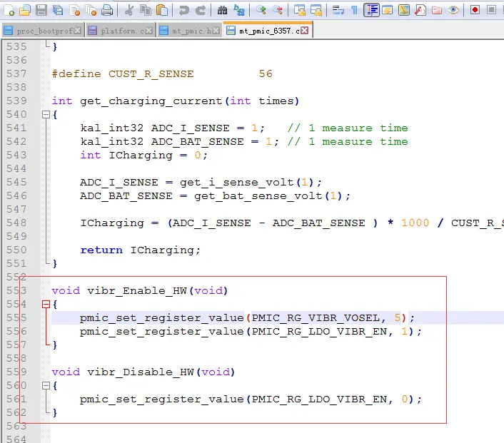504x443 pixels.
Task: Save the current file
Action: tap(41, 10)
